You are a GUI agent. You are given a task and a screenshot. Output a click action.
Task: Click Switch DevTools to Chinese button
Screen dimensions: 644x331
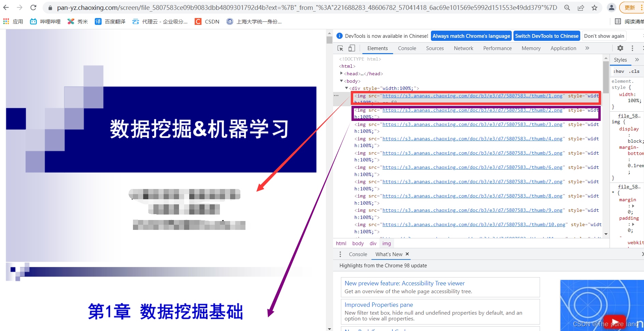(x=546, y=36)
